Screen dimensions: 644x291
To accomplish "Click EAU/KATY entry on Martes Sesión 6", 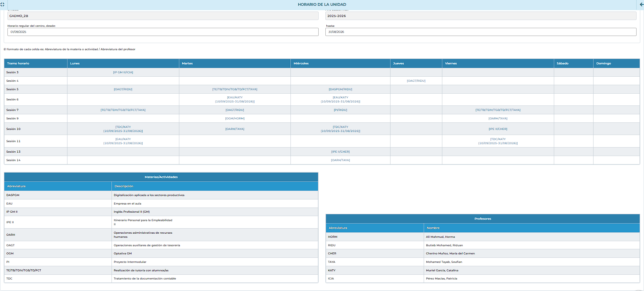I will tap(235, 99).
